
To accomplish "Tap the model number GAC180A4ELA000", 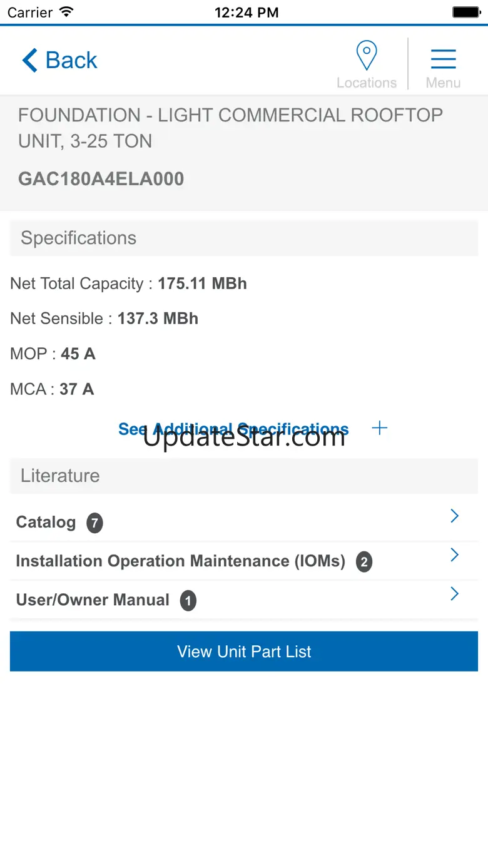I will click(x=101, y=179).
